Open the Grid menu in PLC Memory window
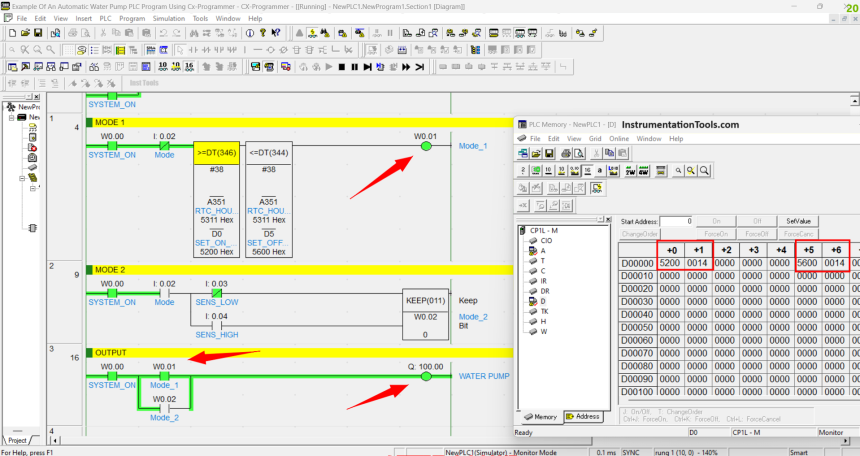 (595, 139)
